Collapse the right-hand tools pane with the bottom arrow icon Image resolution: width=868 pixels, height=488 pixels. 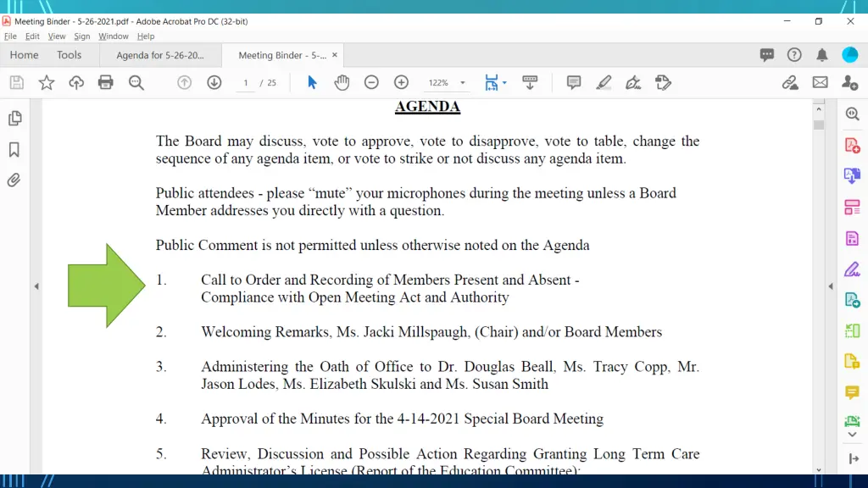point(853,458)
